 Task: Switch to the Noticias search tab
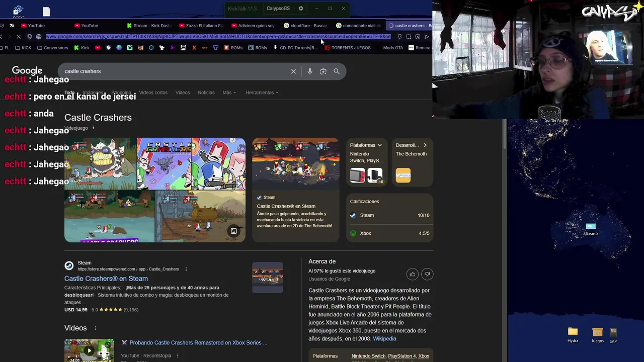point(206,93)
